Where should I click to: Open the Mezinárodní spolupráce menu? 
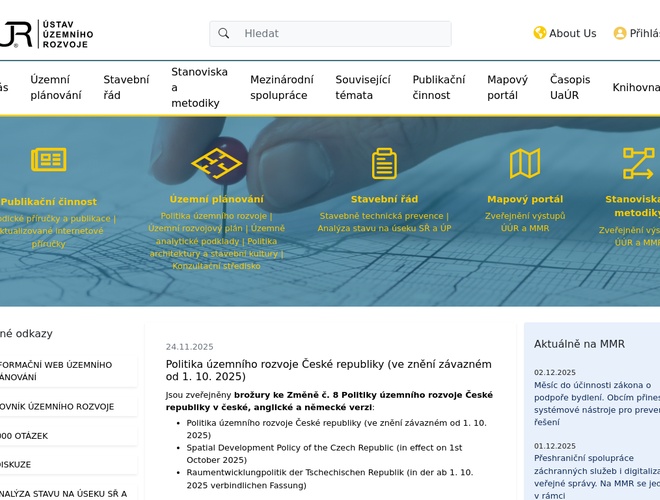[281, 88]
